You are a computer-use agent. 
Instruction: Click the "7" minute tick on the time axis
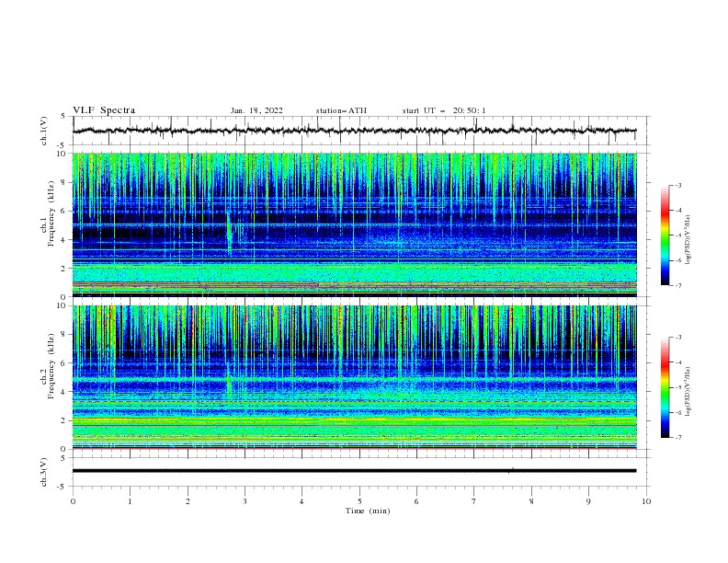pyautogui.click(x=474, y=501)
